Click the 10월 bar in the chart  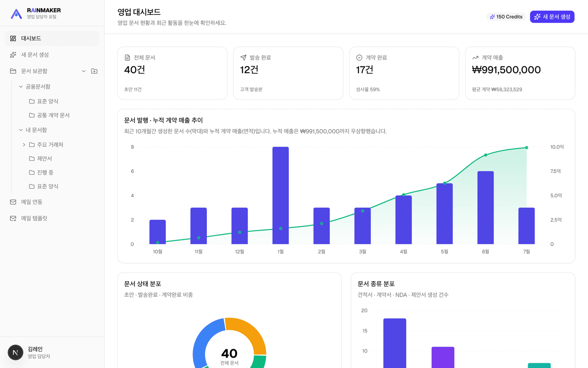tap(158, 232)
